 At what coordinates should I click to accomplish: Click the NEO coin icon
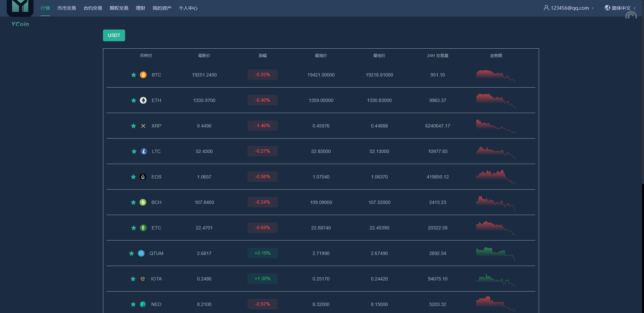pyautogui.click(x=143, y=304)
